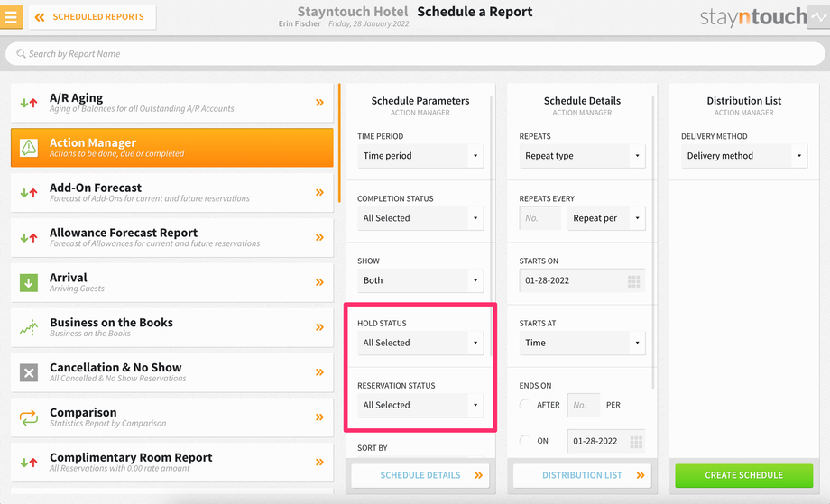830x504 pixels.
Task: Click the Schedule Parameters panel scrollbar
Action: pos(491,225)
